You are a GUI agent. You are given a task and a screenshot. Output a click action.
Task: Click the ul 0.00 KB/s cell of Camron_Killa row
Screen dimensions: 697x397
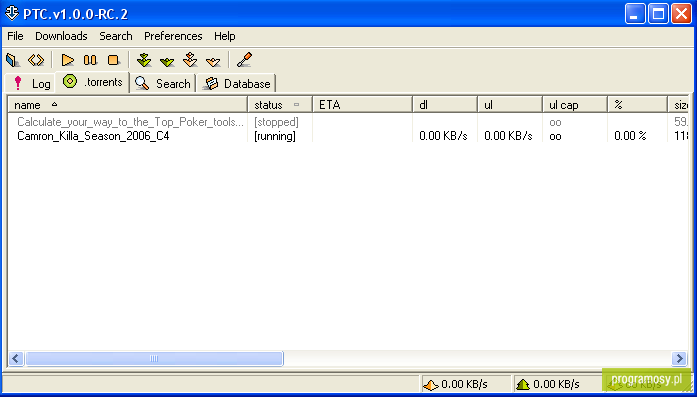tap(508, 136)
